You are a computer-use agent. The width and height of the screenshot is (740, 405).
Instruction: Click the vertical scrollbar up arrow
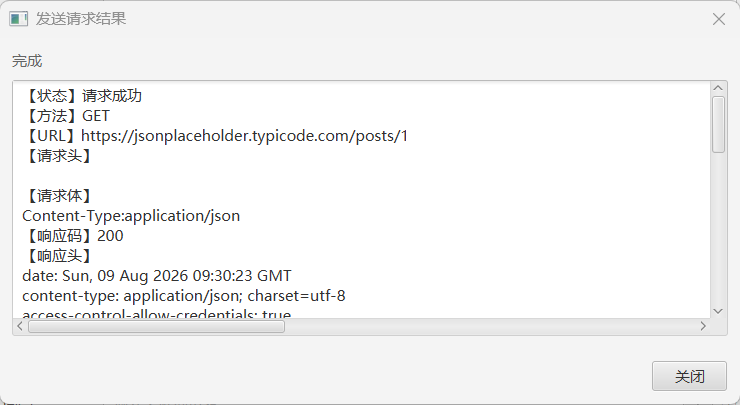[718, 88]
